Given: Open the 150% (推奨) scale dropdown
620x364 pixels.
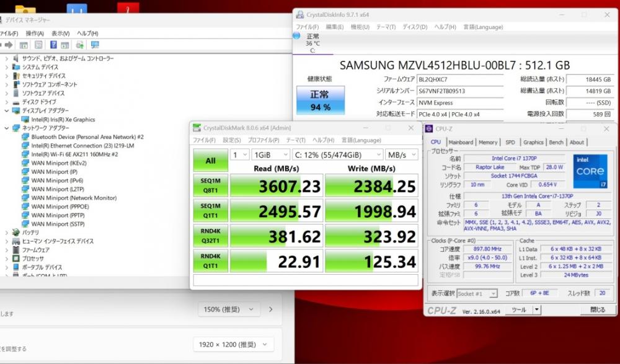Looking at the screenshot, I should point(229,309).
